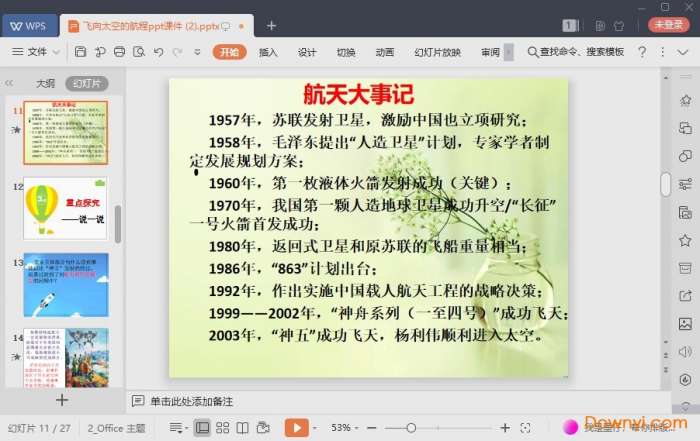Image resolution: width=700 pixels, height=441 pixels.
Task: Collapse the slide panel double-chevron
Action: 9,83
